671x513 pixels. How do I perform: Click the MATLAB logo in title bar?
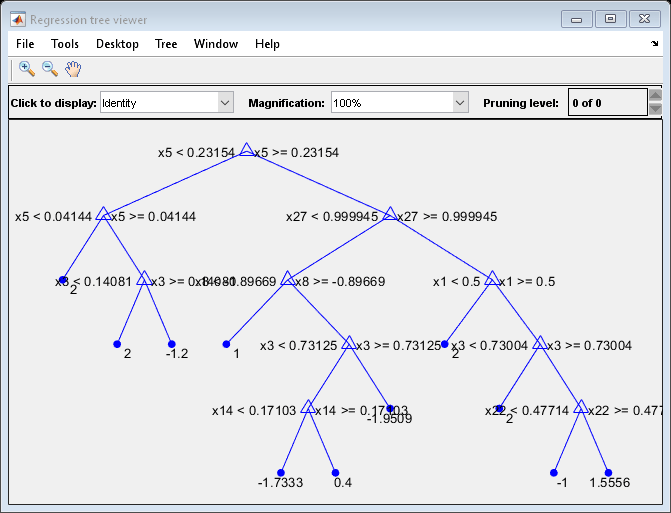(18, 19)
